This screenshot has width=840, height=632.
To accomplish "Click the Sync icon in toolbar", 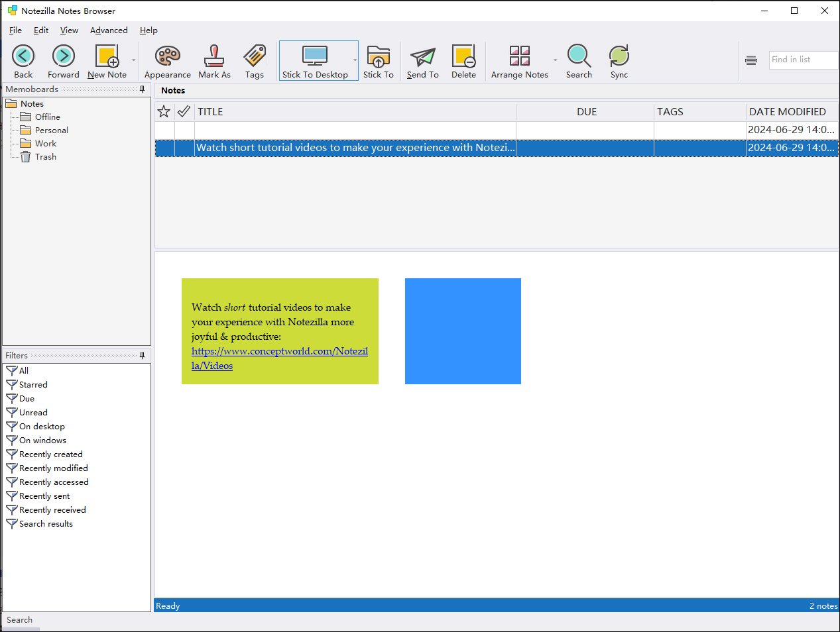I will point(619,57).
